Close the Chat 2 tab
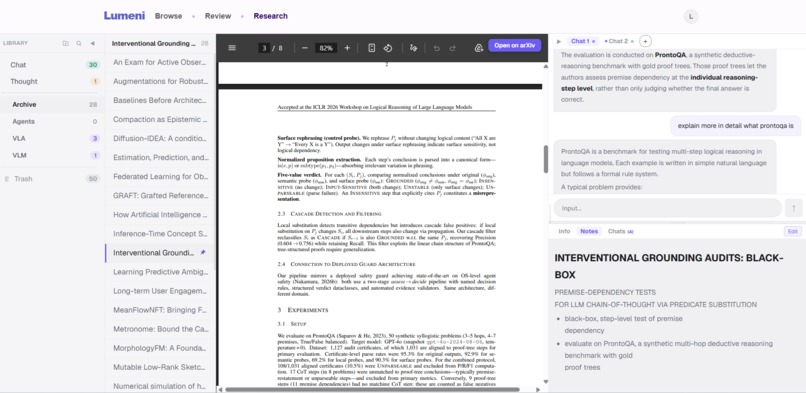806x393 pixels. (x=632, y=41)
